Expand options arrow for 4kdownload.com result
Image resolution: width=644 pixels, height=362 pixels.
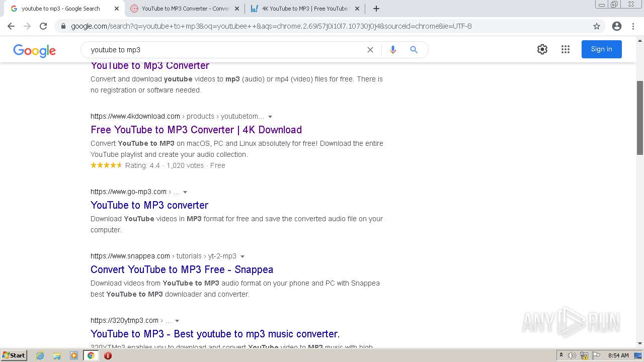pyautogui.click(x=270, y=117)
